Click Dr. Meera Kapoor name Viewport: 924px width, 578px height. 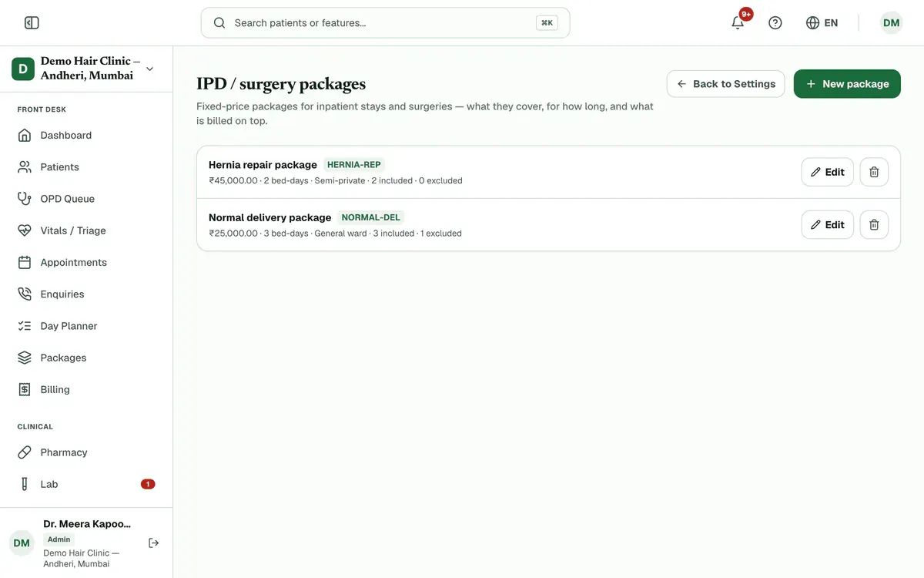click(x=87, y=524)
